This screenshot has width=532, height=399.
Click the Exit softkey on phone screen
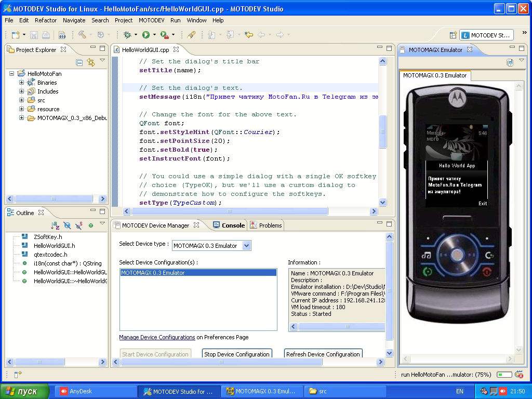(x=483, y=203)
